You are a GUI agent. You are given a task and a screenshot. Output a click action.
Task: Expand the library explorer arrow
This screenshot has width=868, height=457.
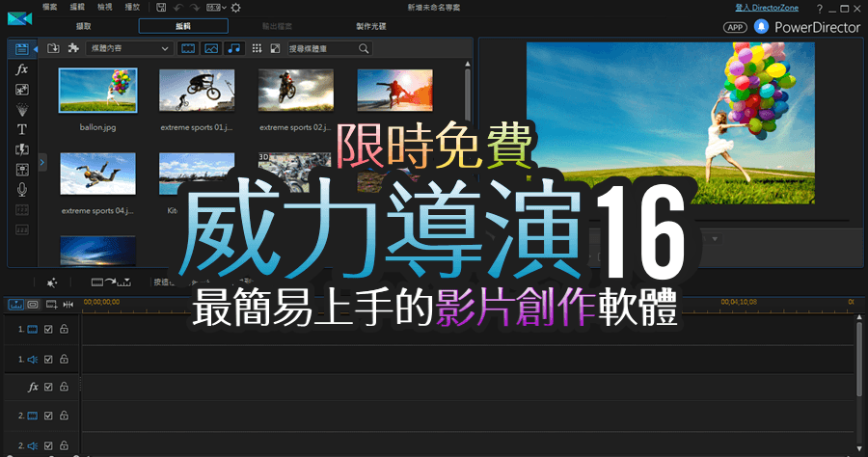click(42, 162)
